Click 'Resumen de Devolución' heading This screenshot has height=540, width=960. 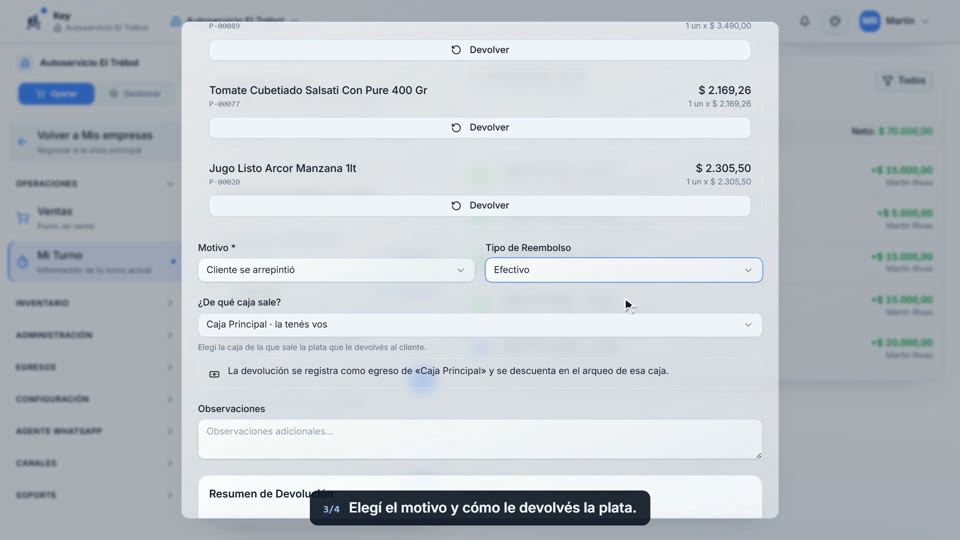(271, 493)
